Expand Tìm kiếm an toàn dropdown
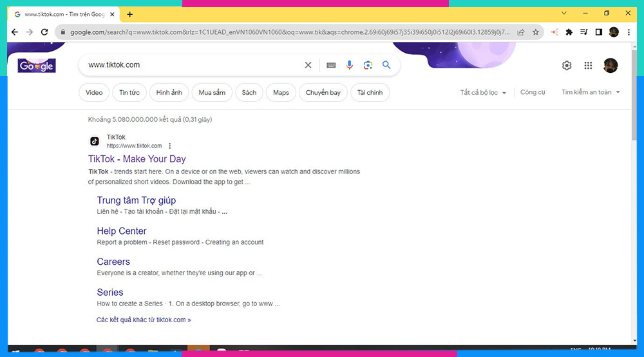The width and height of the screenshot is (644, 357). tap(591, 92)
